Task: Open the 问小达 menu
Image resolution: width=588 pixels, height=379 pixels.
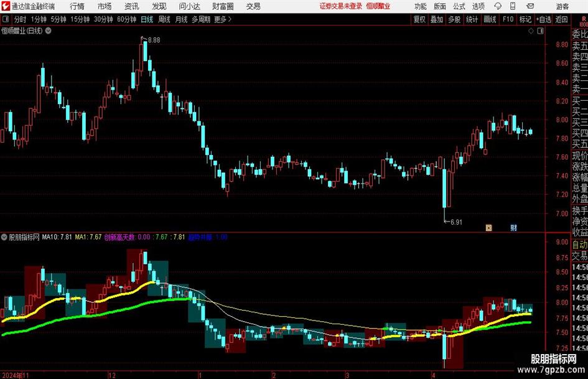Action: (189, 6)
